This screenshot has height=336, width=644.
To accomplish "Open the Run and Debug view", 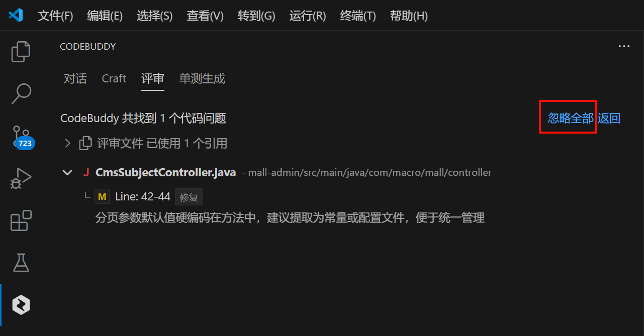I will 21,178.
